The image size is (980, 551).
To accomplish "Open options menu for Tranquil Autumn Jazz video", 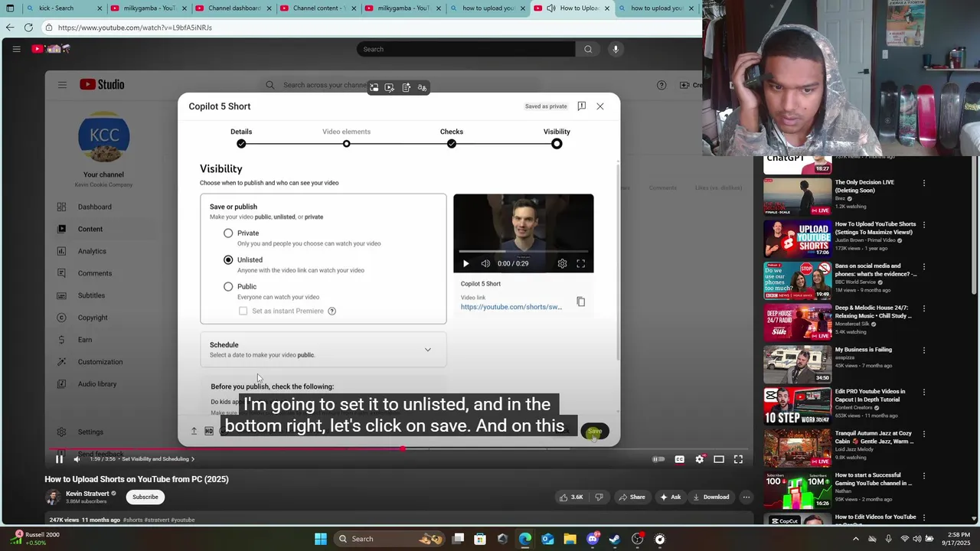I will (x=924, y=434).
